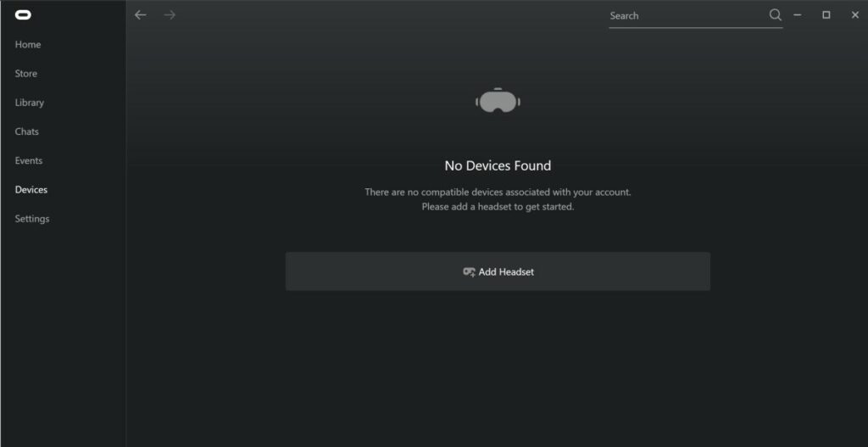Go back with the left arrow
Image resolution: width=868 pixels, height=447 pixels.
point(141,15)
